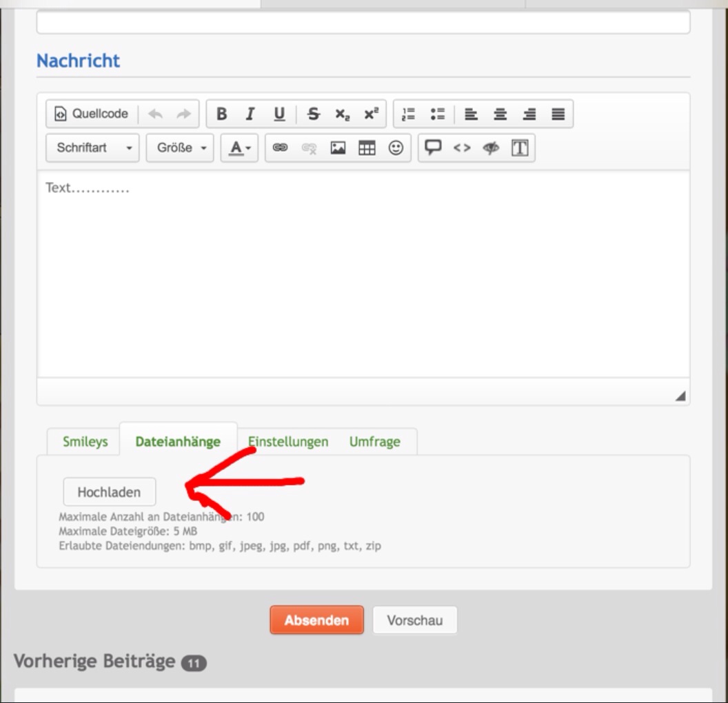Toggle bold formatting in editor toolbar
This screenshot has width=728, height=703.
click(x=221, y=114)
